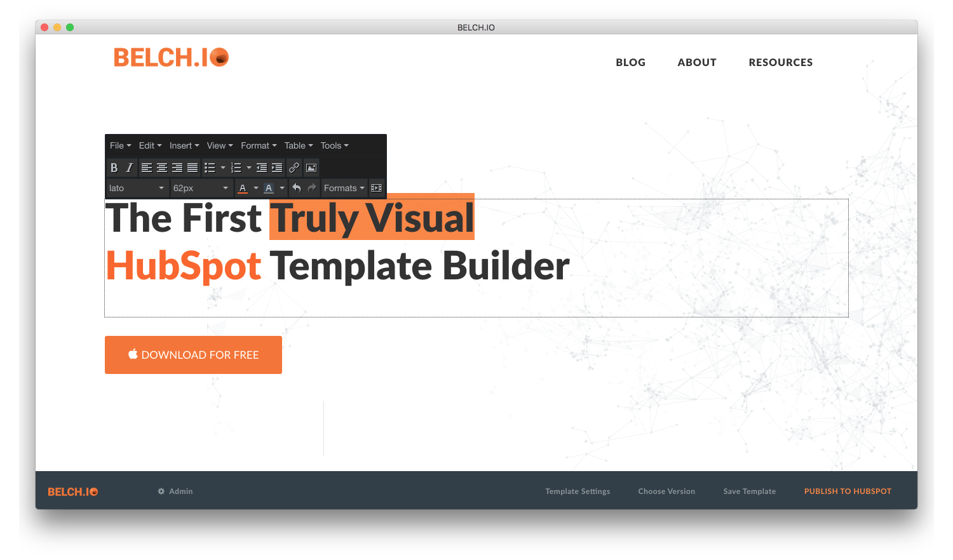Screen dimensions: 953x560
Task: Open the lato font family dropdown
Action: (x=137, y=188)
